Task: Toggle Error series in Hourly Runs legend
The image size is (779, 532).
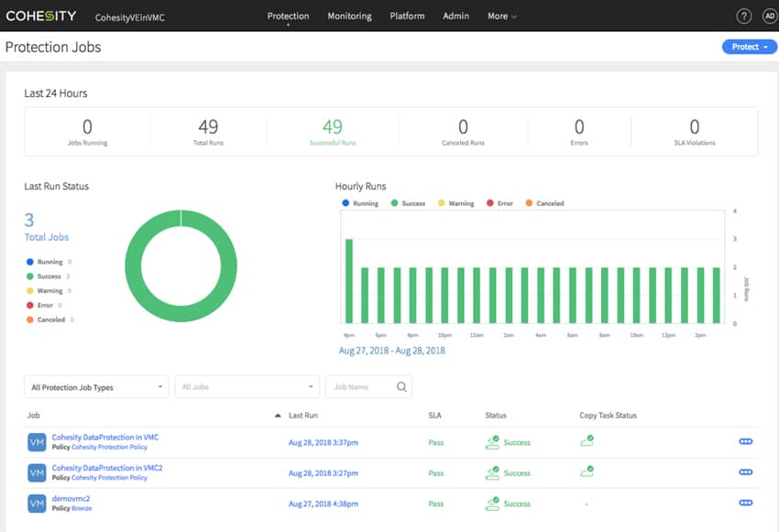Action: (499, 203)
